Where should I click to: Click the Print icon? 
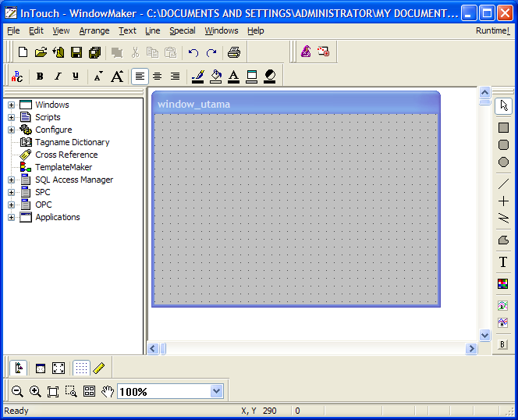coord(234,52)
